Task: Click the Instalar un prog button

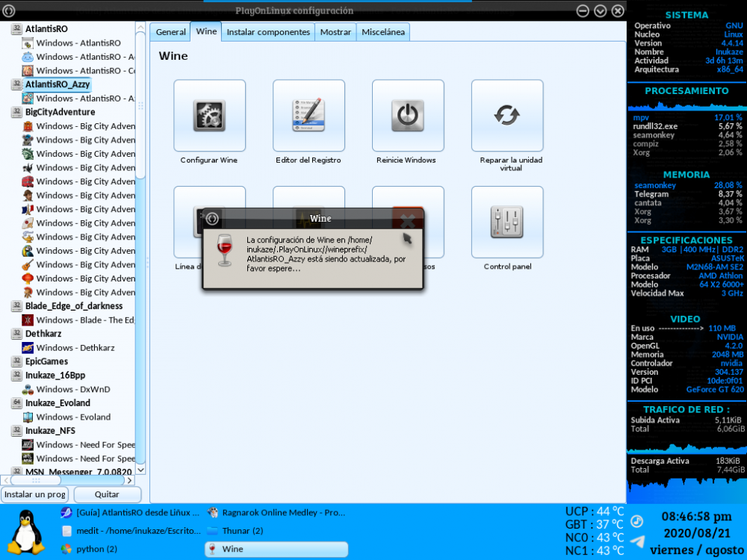Action: 35,494
